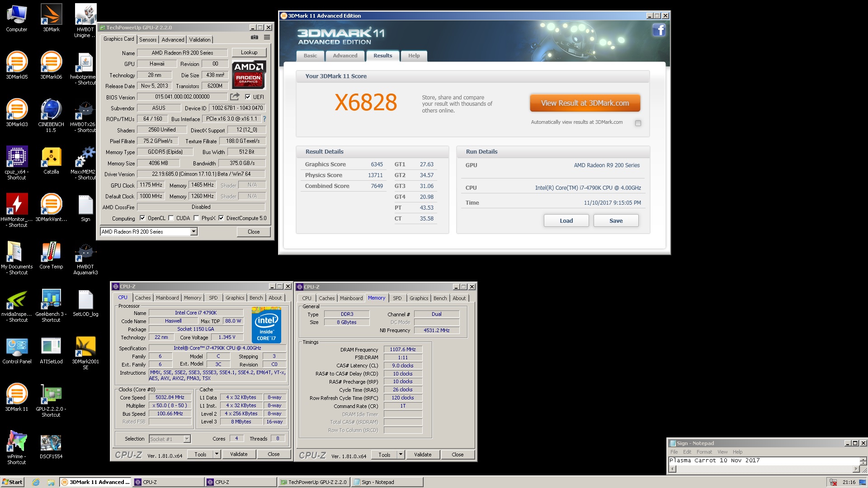Viewport: 868px width, 488px height.
Task: Expand Tools dropdown arrow in right CPU-Z
Action: click(401, 455)
